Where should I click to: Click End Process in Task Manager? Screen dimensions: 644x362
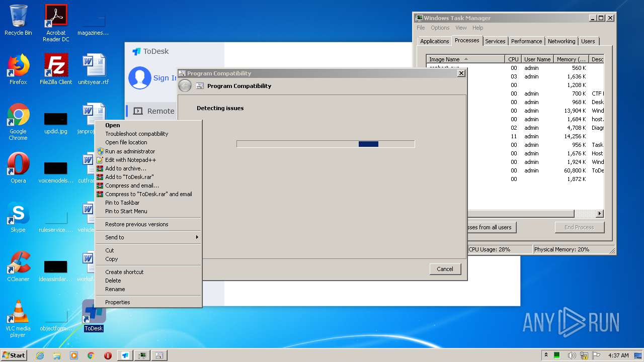[x=579, y=227]
